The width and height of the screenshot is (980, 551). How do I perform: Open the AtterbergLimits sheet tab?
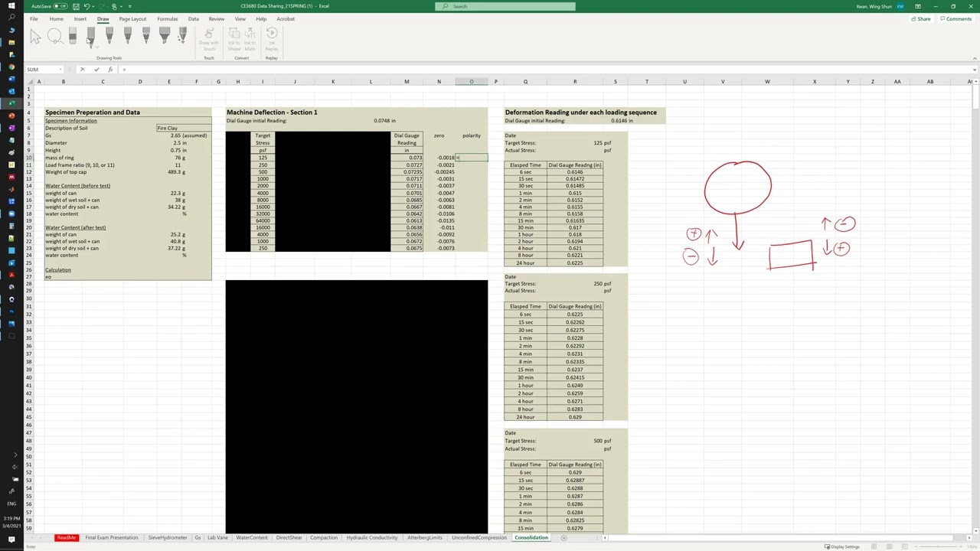tap(425, 538)
